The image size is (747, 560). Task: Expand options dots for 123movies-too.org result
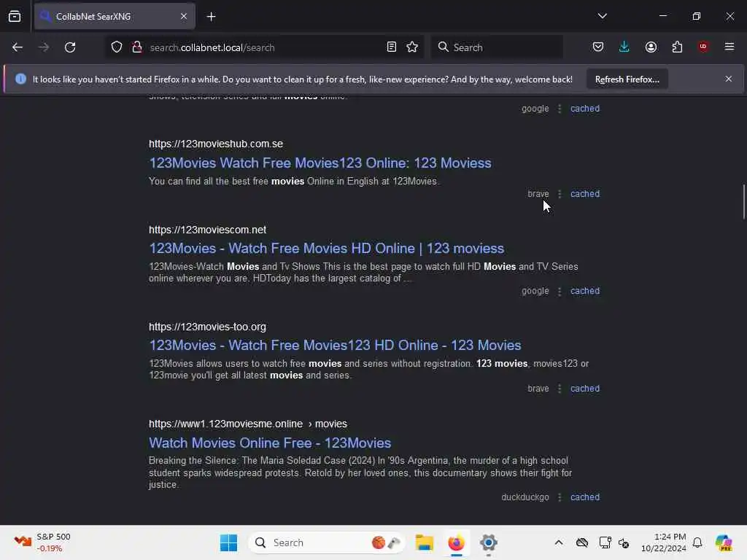pos(560,389)
